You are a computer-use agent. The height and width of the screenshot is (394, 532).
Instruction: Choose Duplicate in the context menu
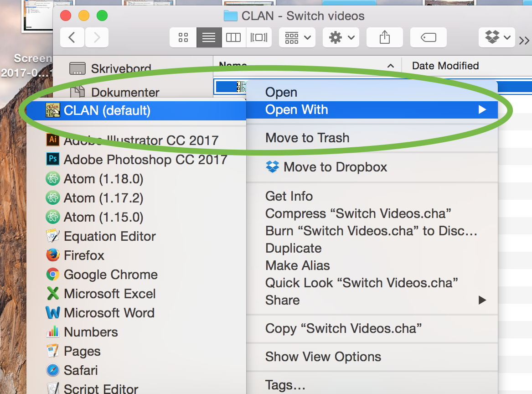[372, 248]
